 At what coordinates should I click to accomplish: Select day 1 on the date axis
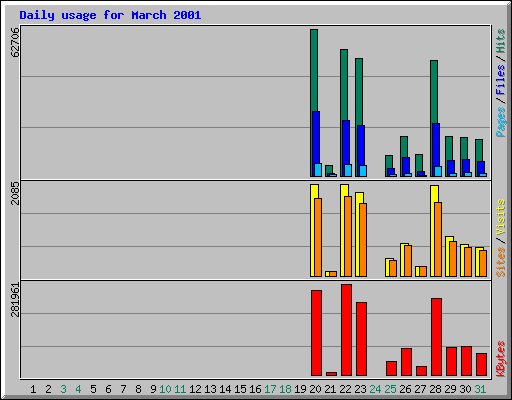[x=33, y=389]
